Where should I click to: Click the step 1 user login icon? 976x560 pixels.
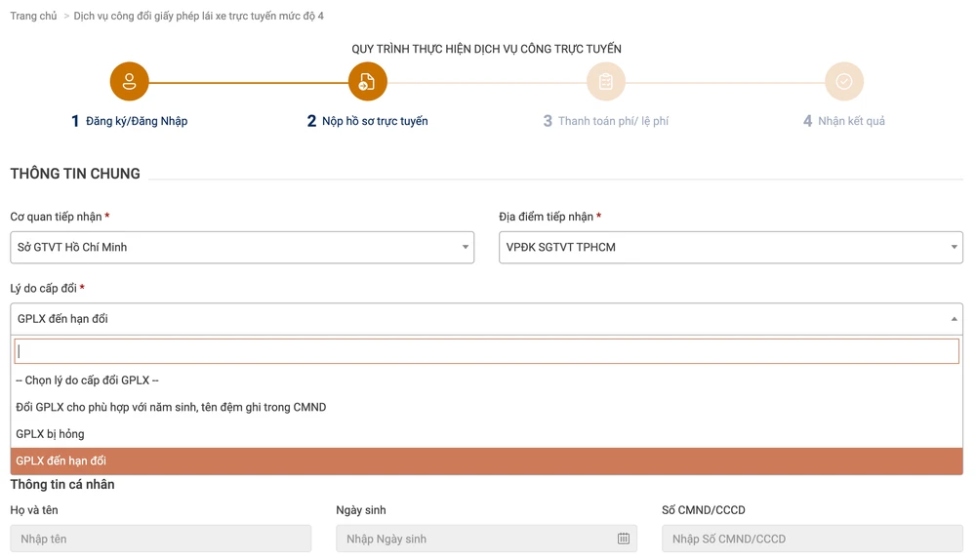click(x=129, y=82)
